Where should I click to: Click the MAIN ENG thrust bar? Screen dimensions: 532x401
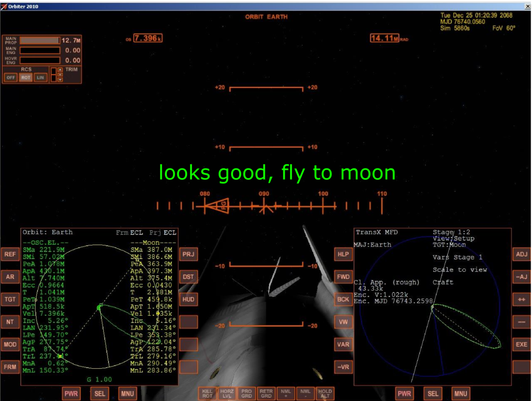coord(40,51)
